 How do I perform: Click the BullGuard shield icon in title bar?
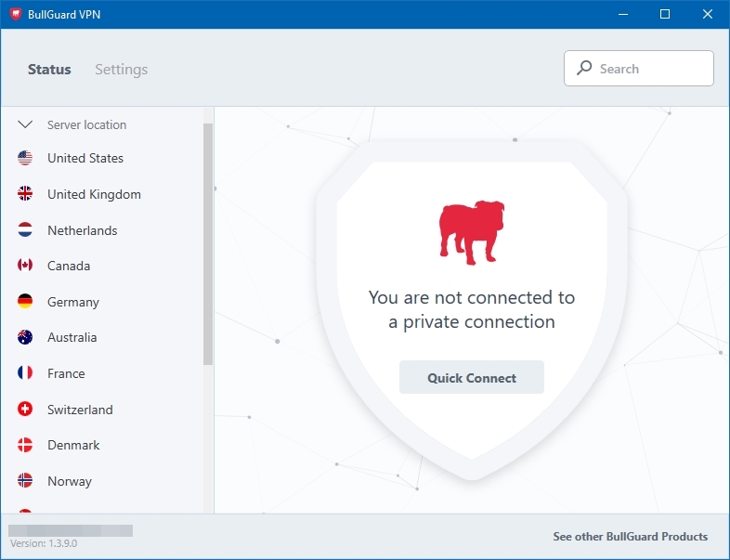point(16,14)
